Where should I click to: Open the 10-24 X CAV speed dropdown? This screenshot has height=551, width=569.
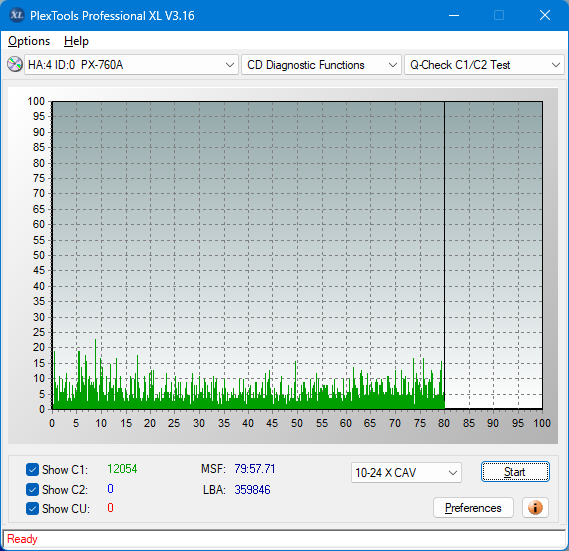point(406,473)
